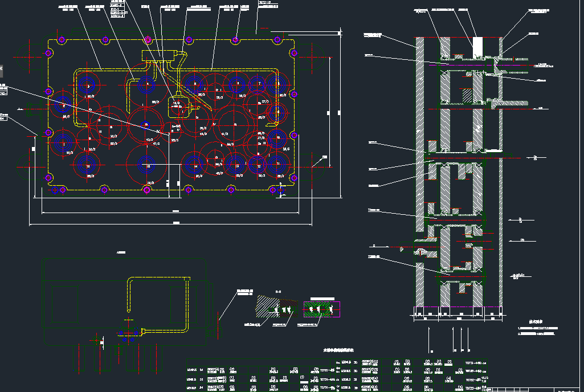Pick the yellow pump outline in the housing center

coord(179,107)
